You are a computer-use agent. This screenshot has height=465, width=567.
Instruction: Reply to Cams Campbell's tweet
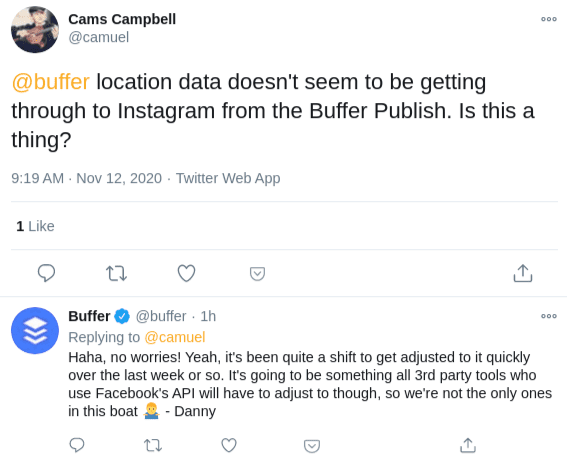46,273
